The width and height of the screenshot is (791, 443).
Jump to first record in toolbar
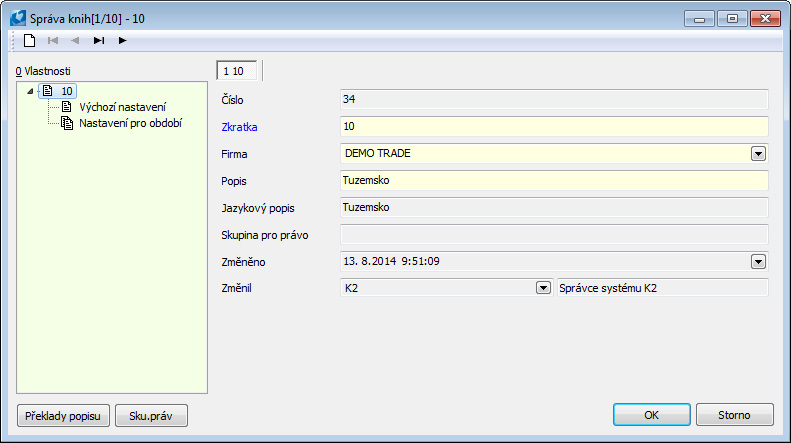53,40
